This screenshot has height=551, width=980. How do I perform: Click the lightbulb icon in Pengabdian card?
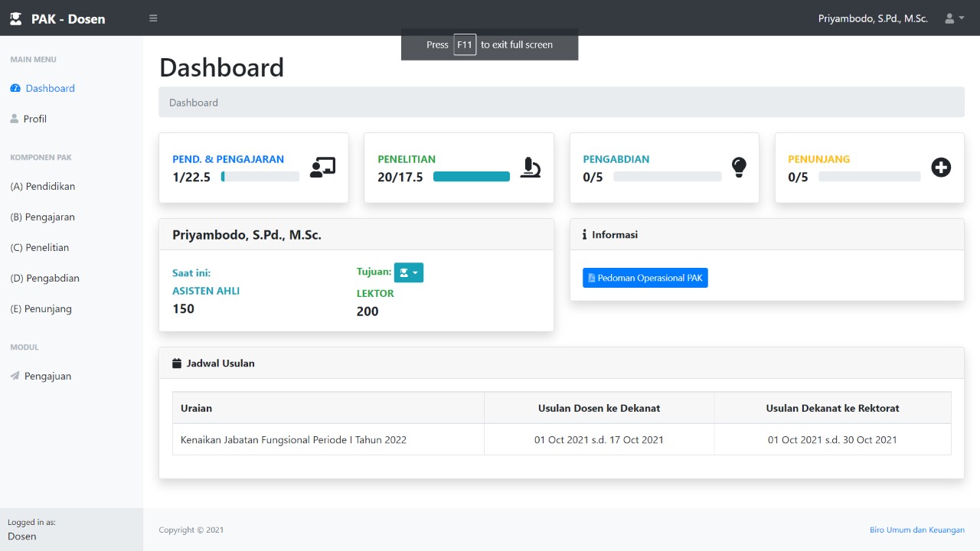(738, 167)
